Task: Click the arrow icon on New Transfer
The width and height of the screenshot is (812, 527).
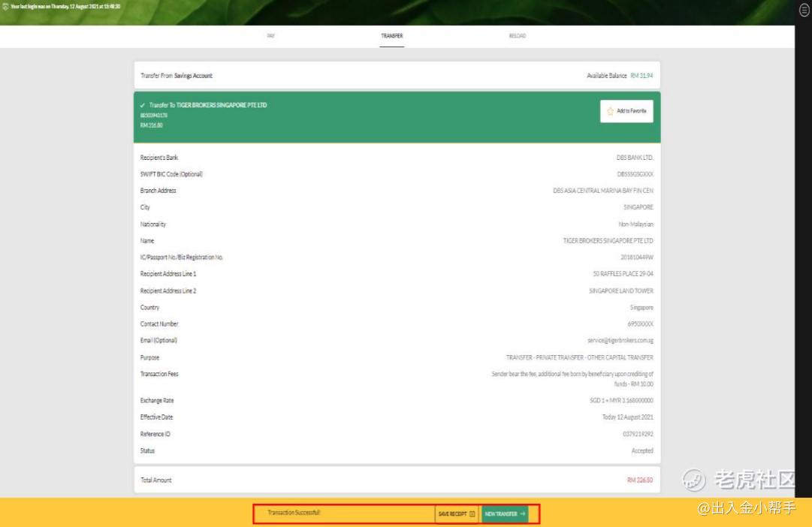Action: (523, 514)
